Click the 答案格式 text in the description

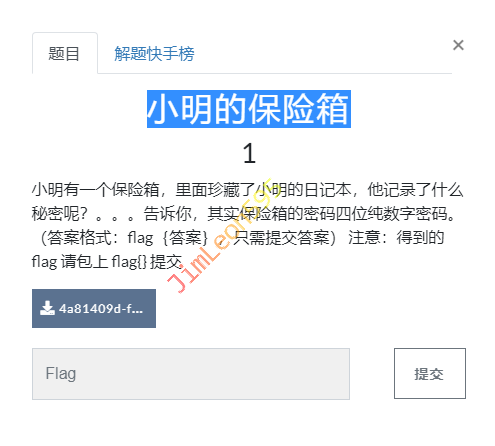click(79, 238)
